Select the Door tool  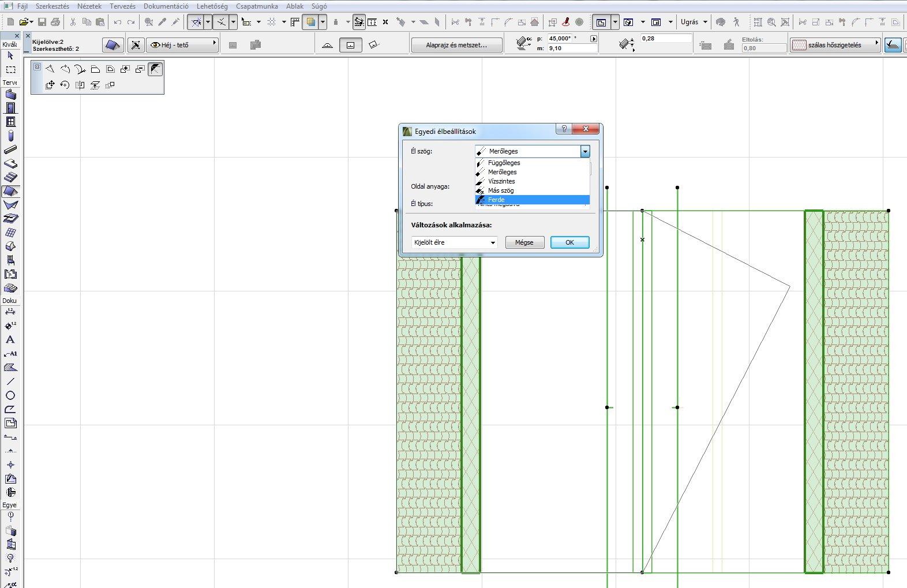point(10,108)
